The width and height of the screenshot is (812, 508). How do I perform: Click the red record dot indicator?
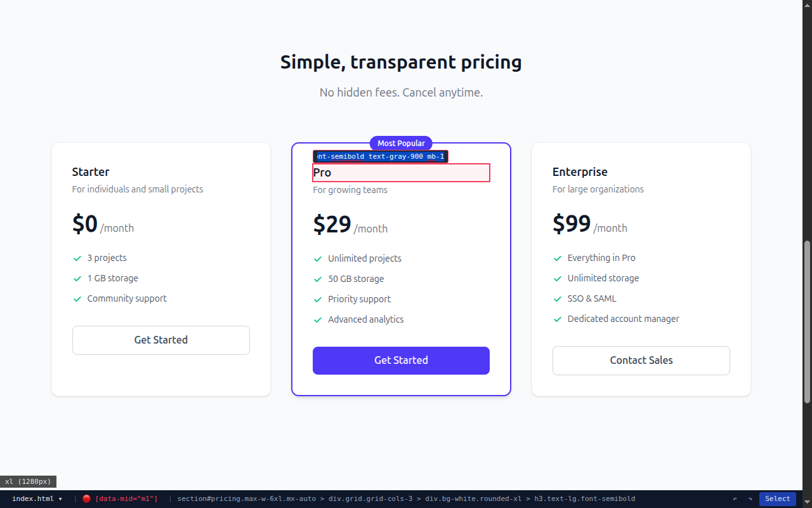click(x=86, y=499)
